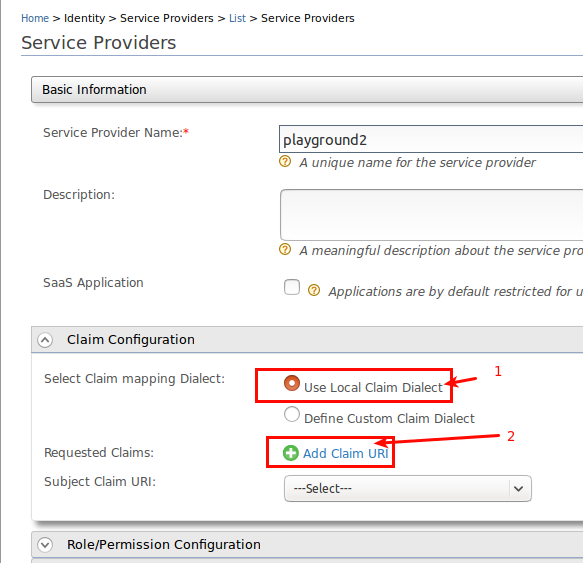Click the green plus Add Claim icon
The width and height of the screenshot is (583, 563).
[x=291, y=453]
